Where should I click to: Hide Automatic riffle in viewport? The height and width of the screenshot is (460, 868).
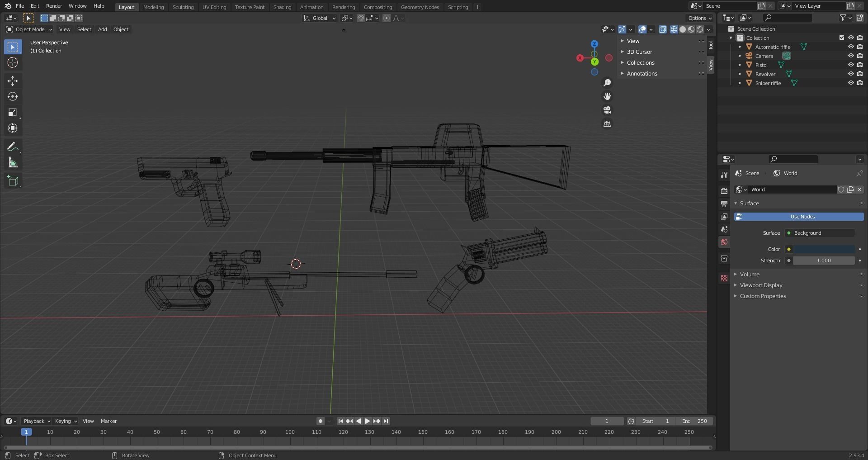pyautogui.click(x=850, y=47)
